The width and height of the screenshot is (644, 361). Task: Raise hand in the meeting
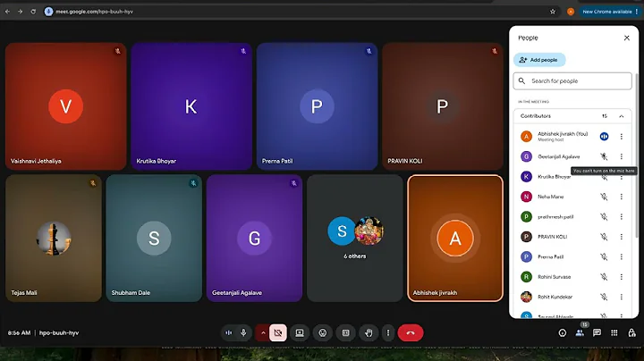[369, 332]
